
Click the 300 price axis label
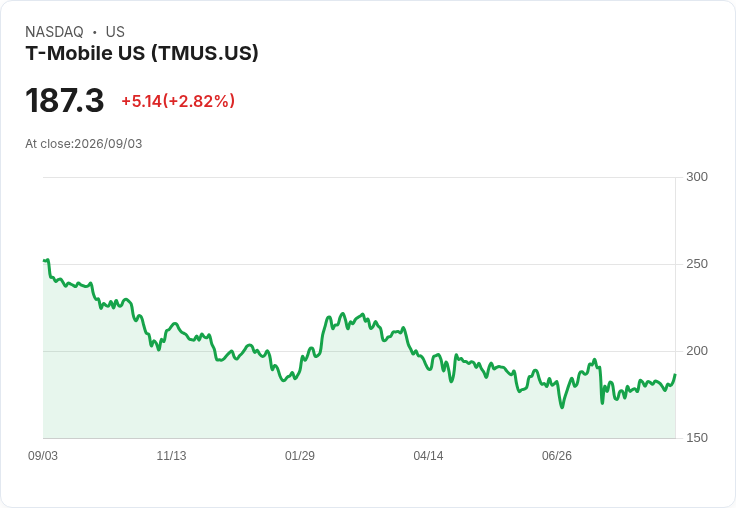[697, 177]
